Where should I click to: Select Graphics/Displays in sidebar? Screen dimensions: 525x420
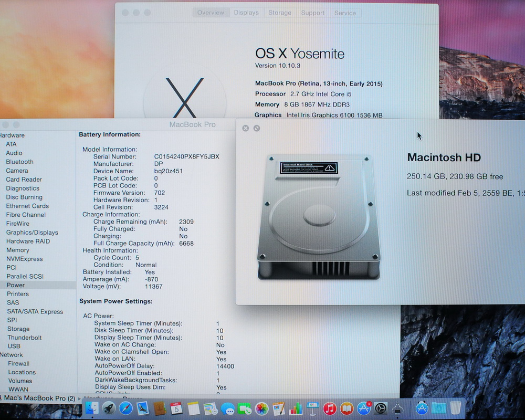click(32, 233)
